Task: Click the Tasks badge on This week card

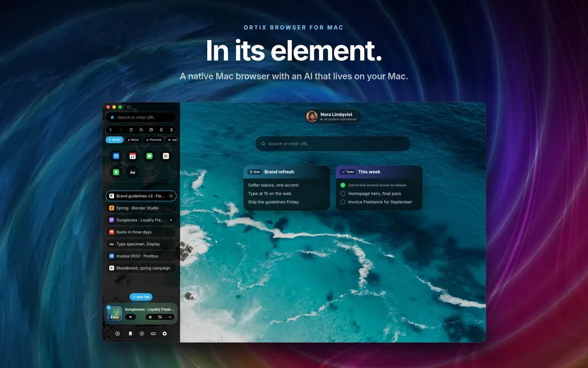Action: point(347,172)
